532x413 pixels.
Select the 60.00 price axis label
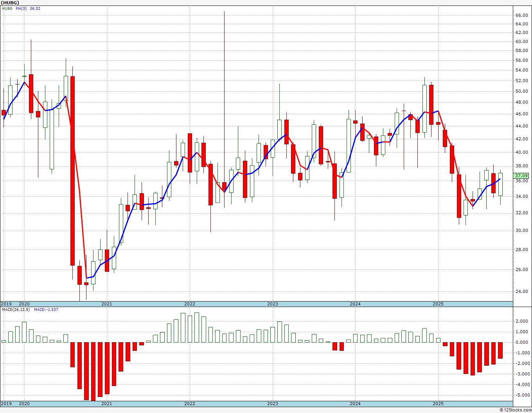click(522, 41)
